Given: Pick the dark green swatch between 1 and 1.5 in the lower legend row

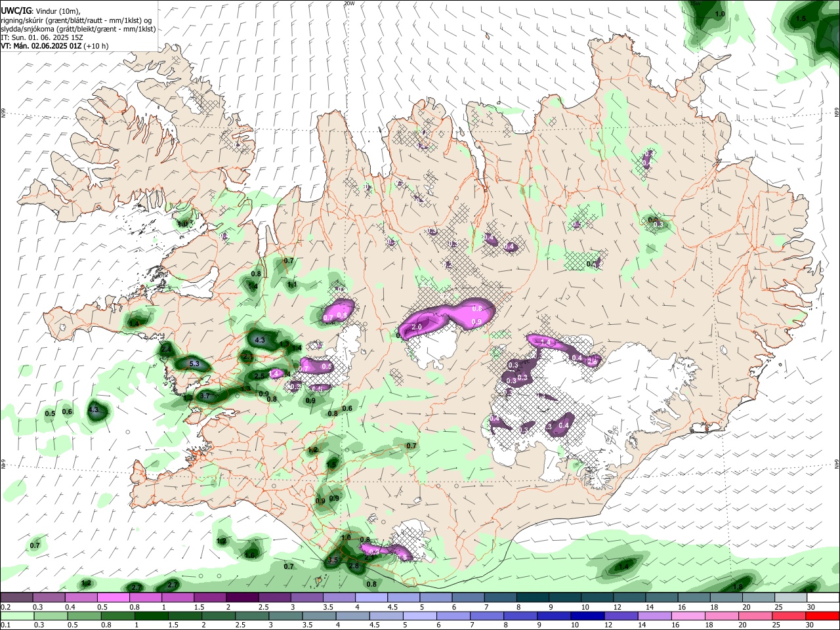Looking at the screenshot, I should click(x=151, y=616).
